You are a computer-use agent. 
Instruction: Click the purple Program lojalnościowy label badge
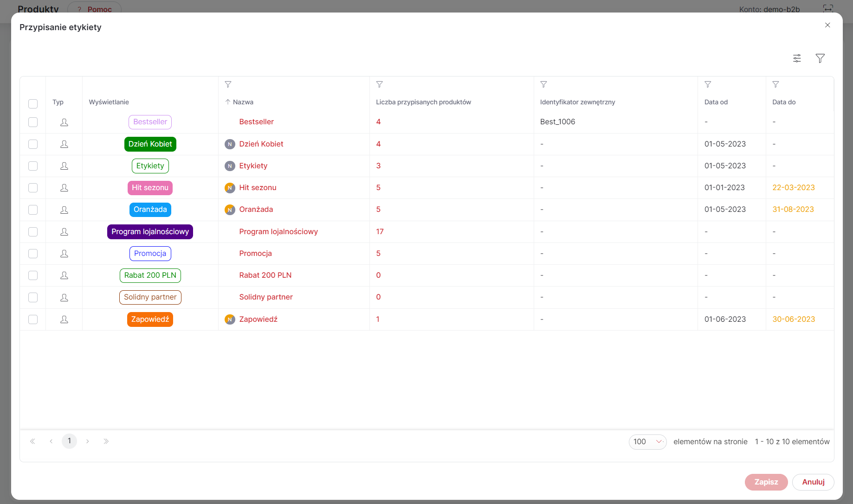tap(150, 232)
